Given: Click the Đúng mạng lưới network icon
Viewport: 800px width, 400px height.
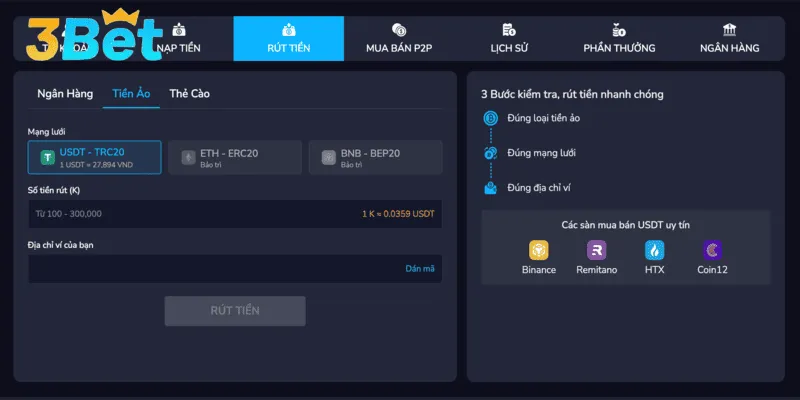Looking at the screenshot, I should pos(490,153).
